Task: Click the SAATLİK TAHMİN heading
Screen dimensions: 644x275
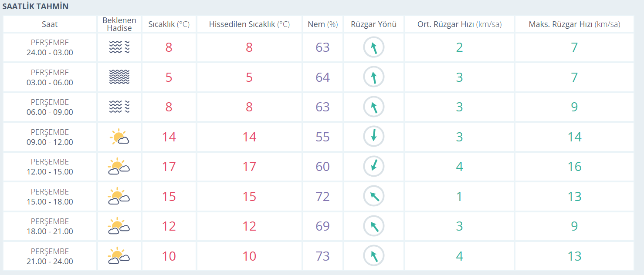Action: (x=35, y=7)
